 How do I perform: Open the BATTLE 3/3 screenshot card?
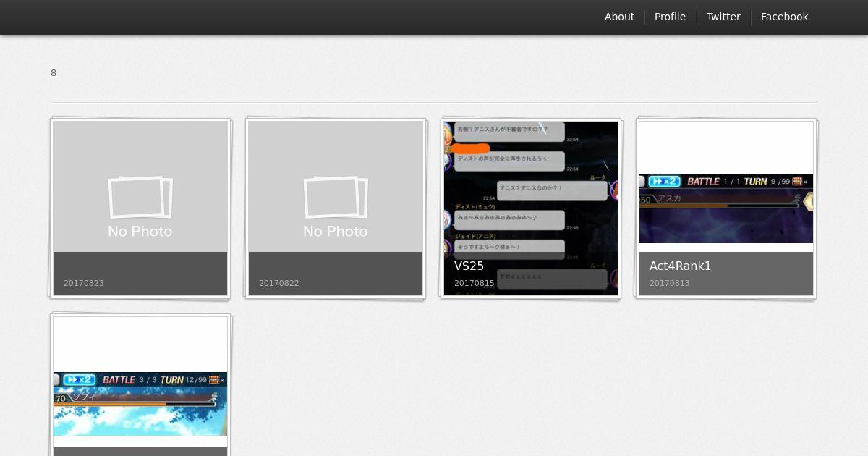[x=140, y=387]
